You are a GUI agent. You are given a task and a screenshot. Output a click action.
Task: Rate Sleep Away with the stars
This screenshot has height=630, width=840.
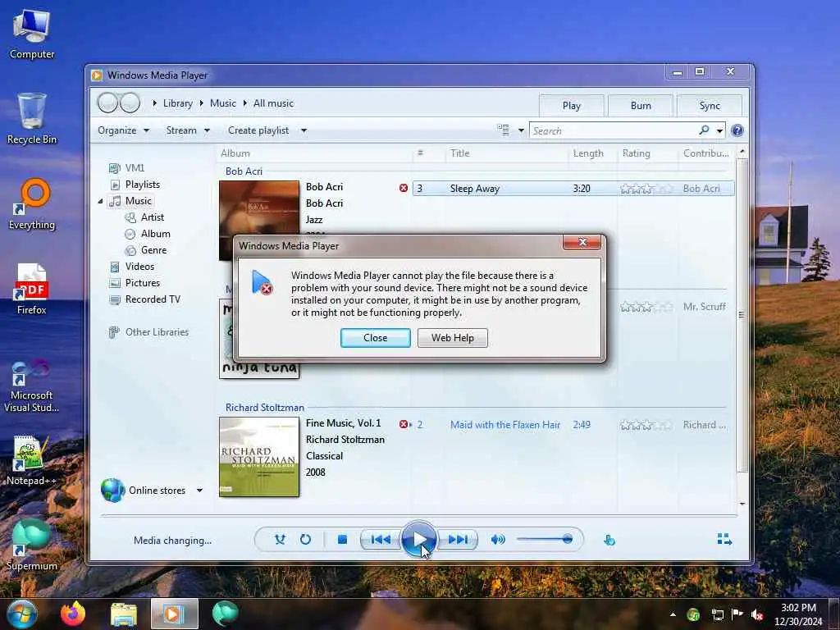click(646, 189)
